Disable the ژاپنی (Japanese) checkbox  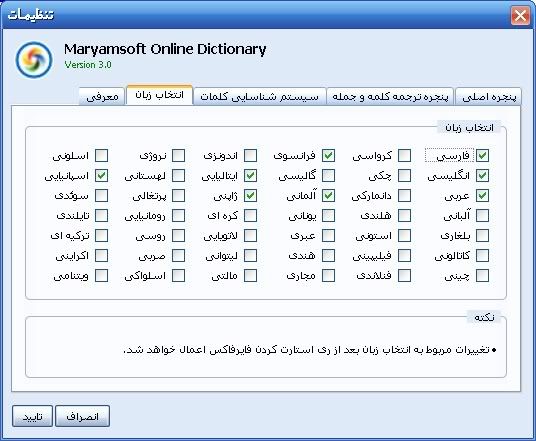click(x=250, y=196)
